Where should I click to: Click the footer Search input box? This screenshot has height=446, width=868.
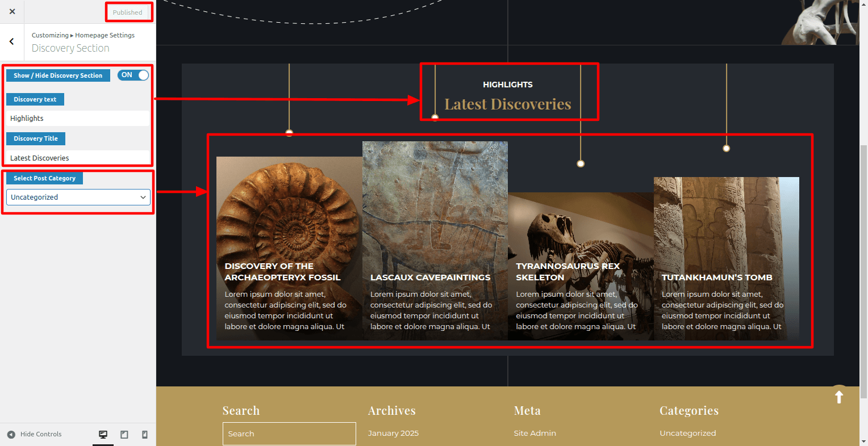pos(289,434)
